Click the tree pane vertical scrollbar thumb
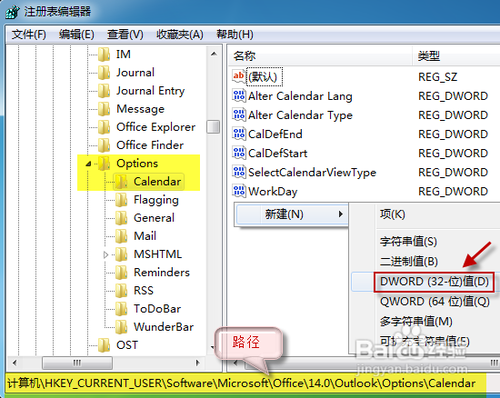The height and width of the screenshot is (398, 500). (x=213, y=127)
